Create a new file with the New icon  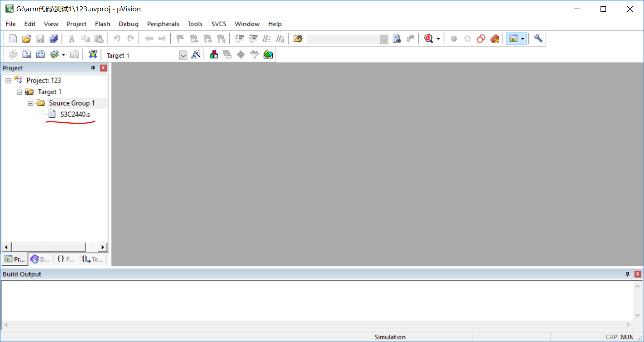(13, 39)
